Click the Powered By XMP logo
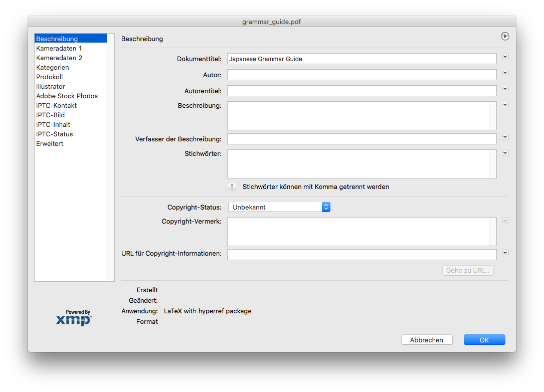This screenshot has height=392, width=544. pyautogui.click(x=74, y=318)
